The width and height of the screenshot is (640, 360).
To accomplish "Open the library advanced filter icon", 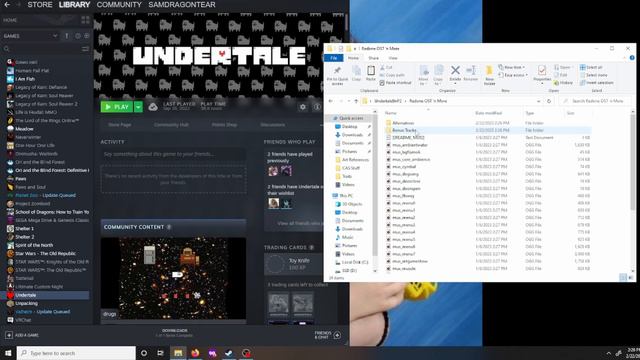I will pos(85,49).
